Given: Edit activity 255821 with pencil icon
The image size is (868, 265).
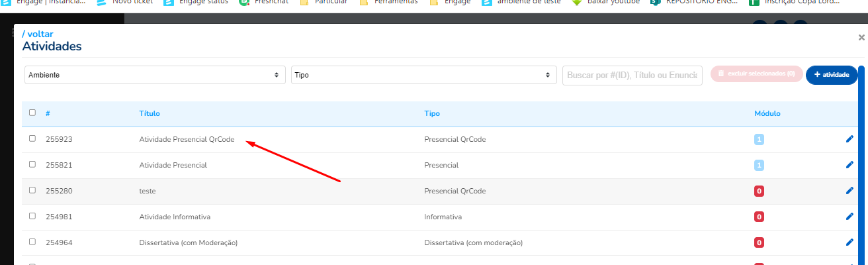Looking at the screenshot, I should click(849, 165).
